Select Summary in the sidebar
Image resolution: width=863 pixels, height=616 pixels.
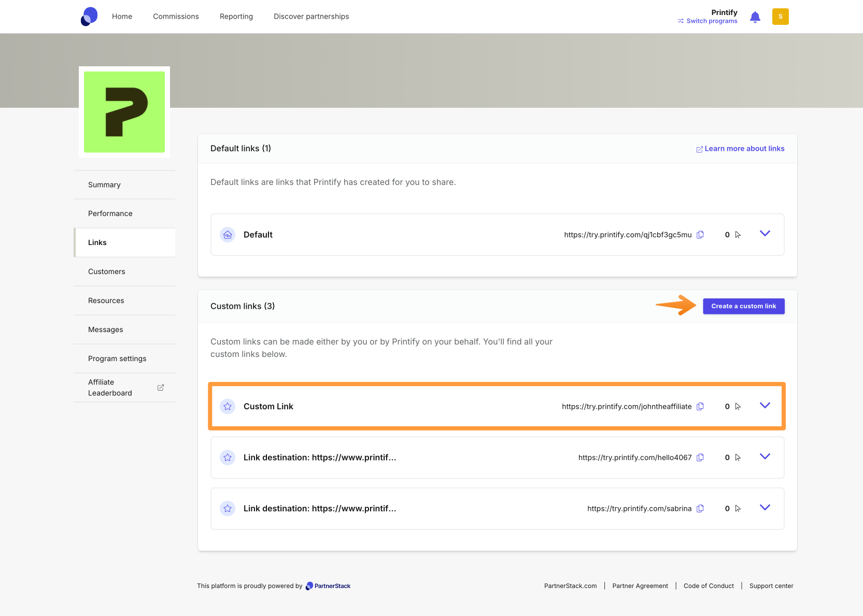point(124,185)
